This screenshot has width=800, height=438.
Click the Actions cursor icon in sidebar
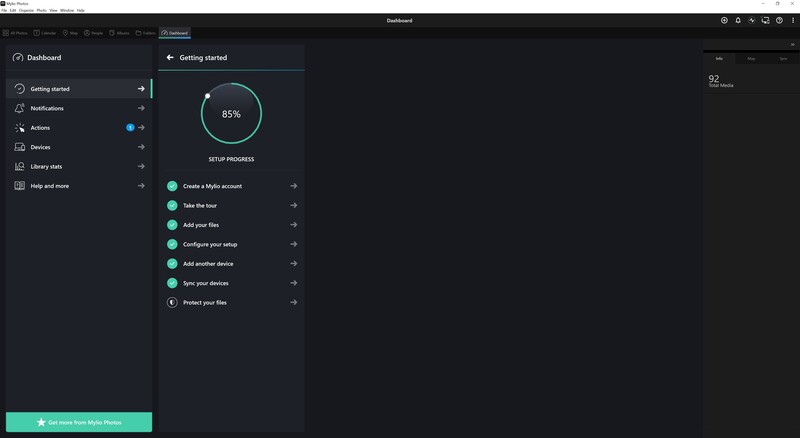pyautogui.click(x=19, y=128)
